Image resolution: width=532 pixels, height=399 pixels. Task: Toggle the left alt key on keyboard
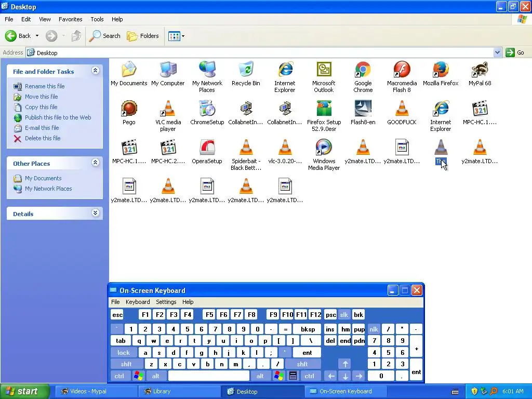[x=156, y=376]
